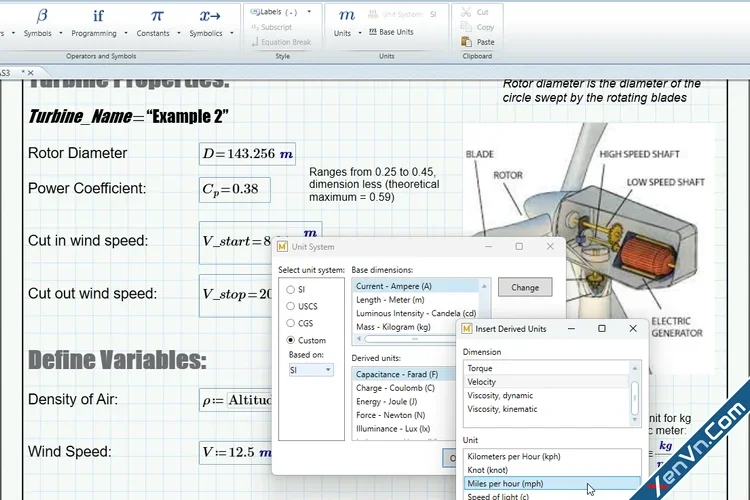Screen dimensions: 750x500
Task: Click the Labels icon in Style group
Action: point(255,12)
